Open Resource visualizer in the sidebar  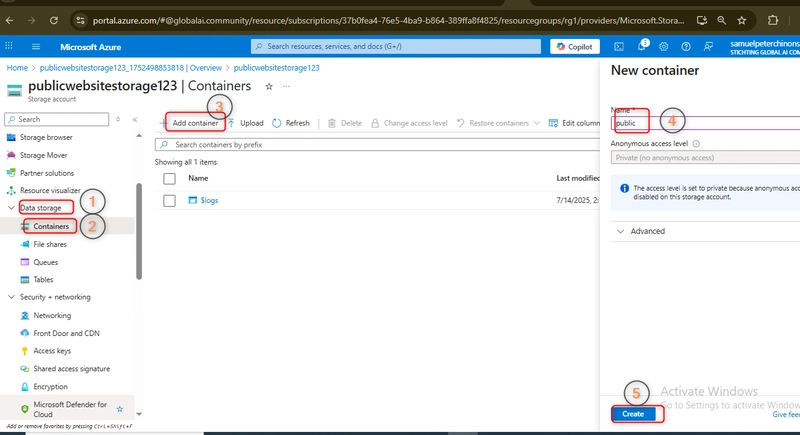[x=50, y=190]
